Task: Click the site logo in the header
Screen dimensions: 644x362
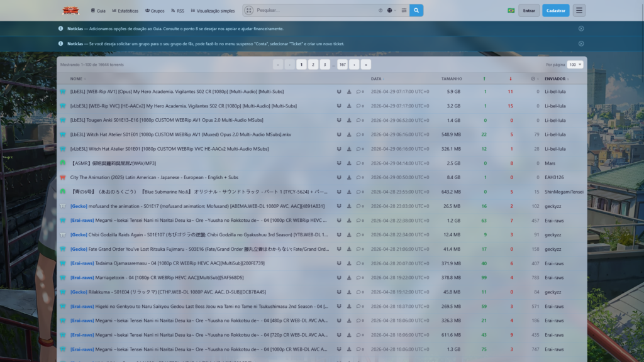Action: [70, 11]
